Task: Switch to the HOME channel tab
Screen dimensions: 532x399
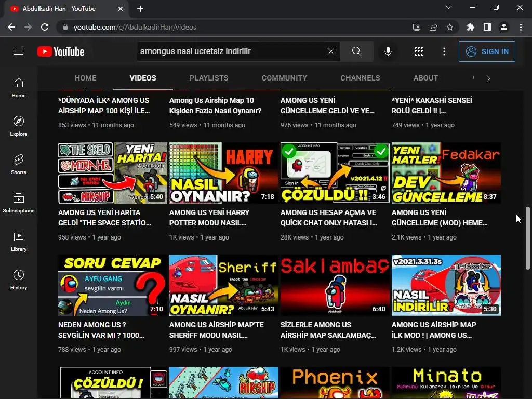Action: [x=86, y=78]
